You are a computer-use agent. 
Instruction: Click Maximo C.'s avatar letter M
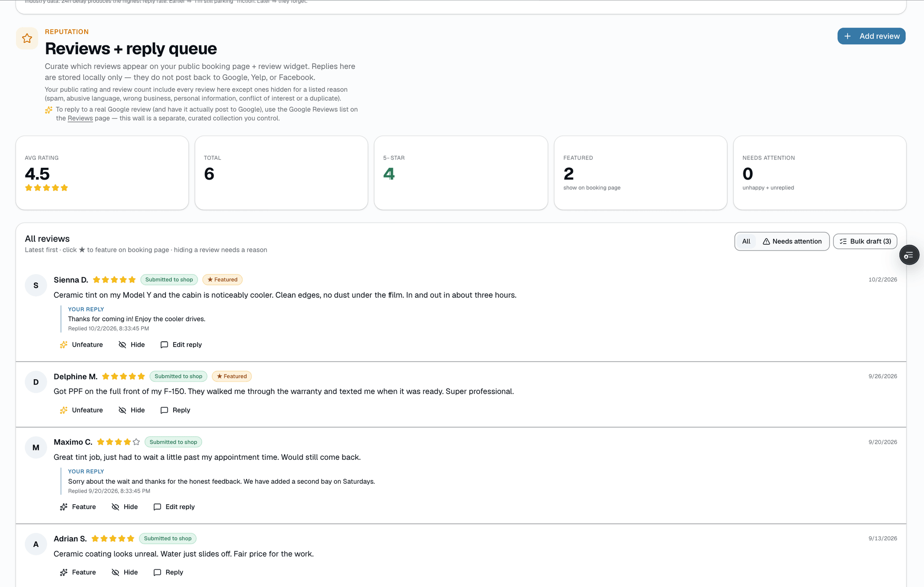[36, 447]
